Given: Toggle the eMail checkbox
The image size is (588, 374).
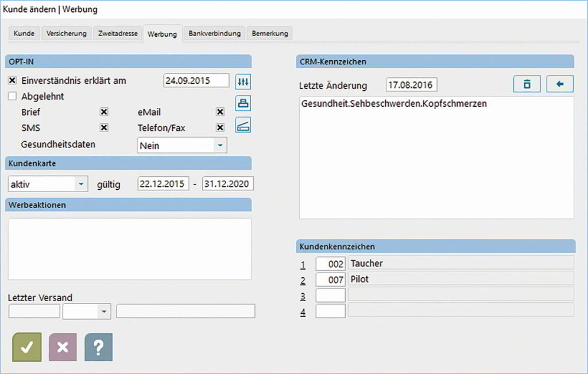Looking at the screenshot, I should pos(219,112).
